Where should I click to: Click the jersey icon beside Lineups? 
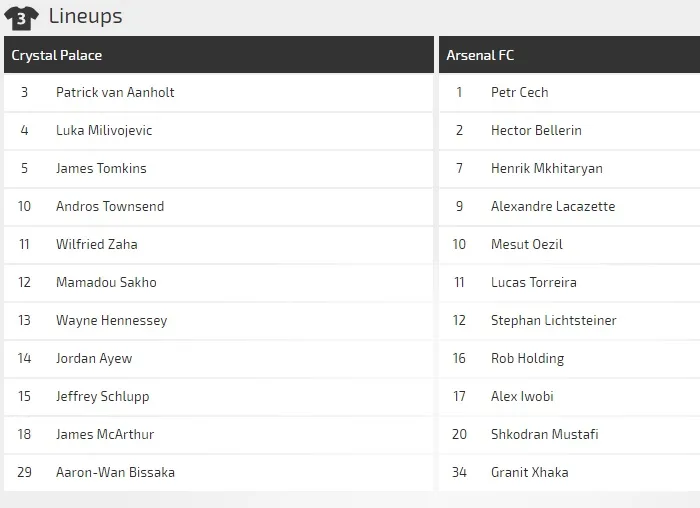click(x=21, y=17)
